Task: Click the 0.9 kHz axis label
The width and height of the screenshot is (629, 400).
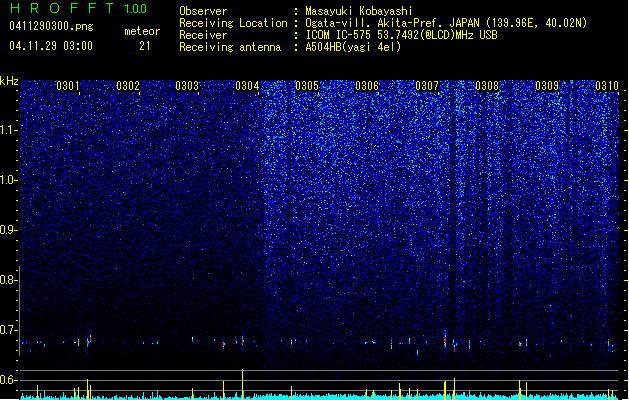Action: coord(8,230)
